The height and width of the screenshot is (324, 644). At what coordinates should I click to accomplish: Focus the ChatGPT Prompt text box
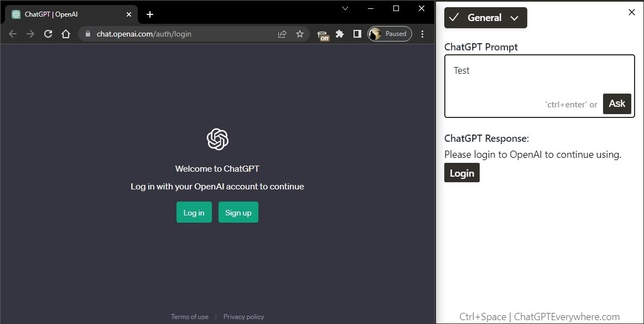[x=539, y=86]
